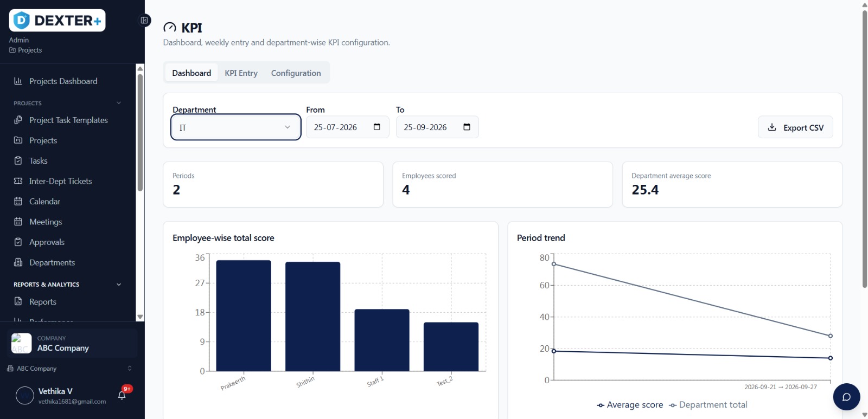
Task: Click the Vethika V user name
Action: (55, 391)
